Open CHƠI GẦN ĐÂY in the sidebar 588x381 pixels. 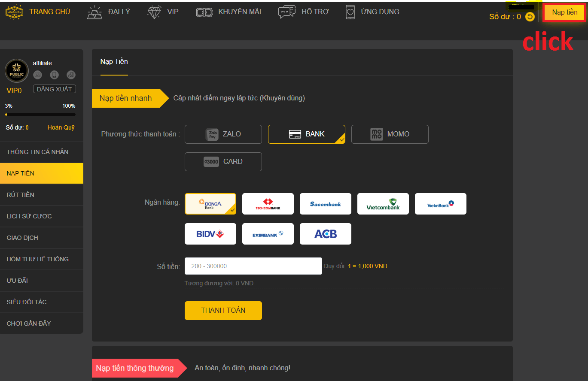pyautogui.click(x=42, y=324)
